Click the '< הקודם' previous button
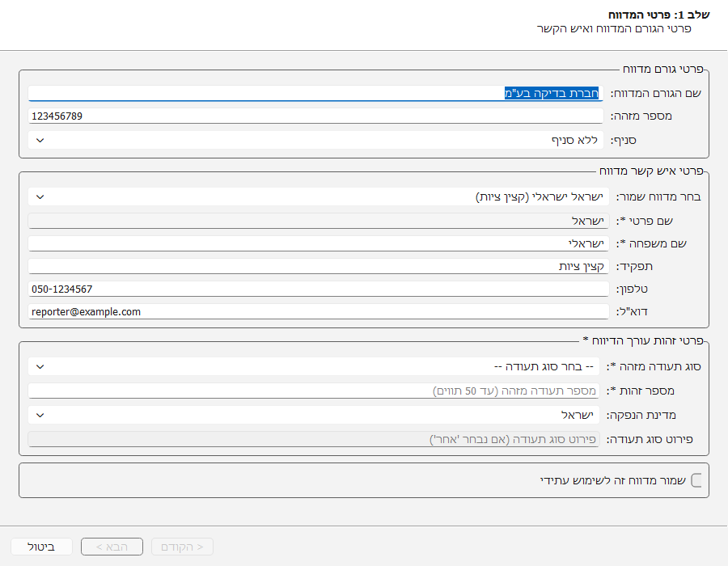Screen dimensions: 728x566 coord(183,547)
